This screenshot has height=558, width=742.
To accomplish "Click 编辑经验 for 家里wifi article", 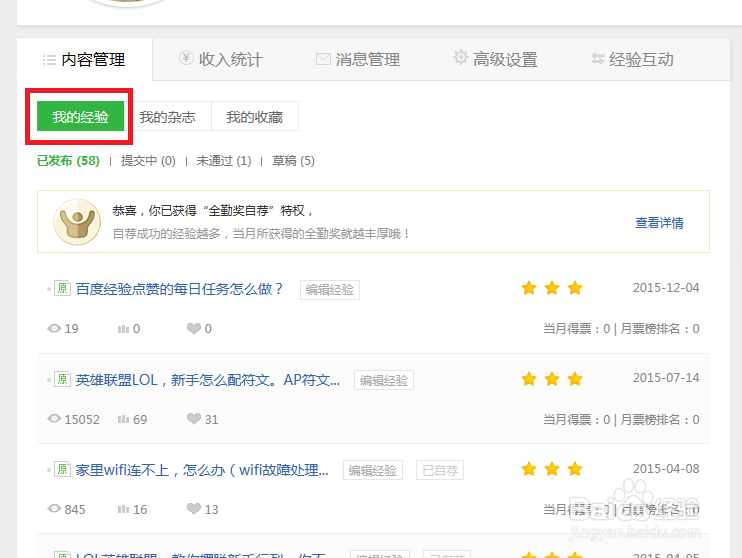I will click(373, 470).
